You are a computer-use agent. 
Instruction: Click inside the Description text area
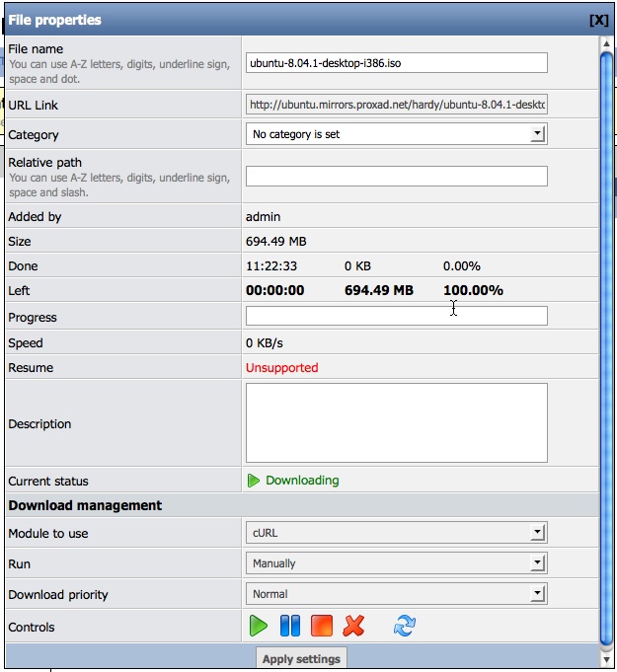(396, 422)
